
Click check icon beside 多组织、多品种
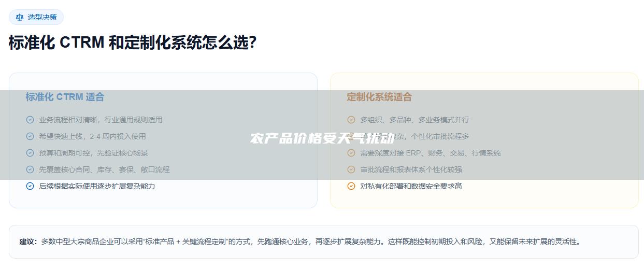[x=351, y=120]
